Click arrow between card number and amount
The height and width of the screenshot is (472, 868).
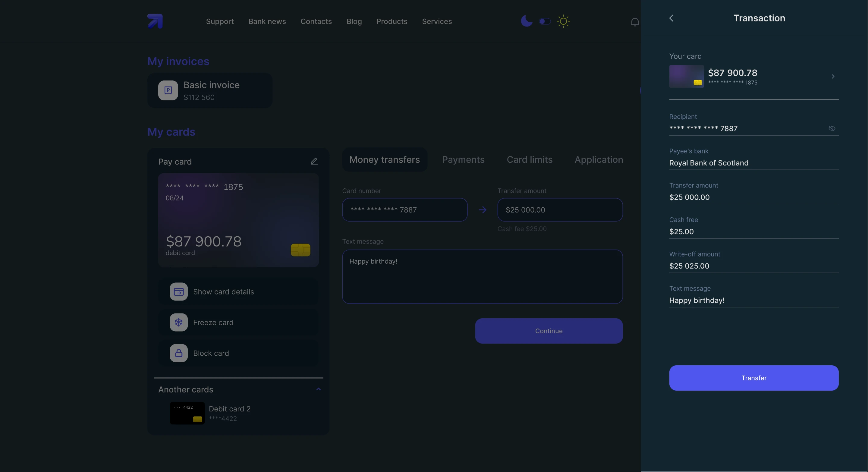click(483, 210)
